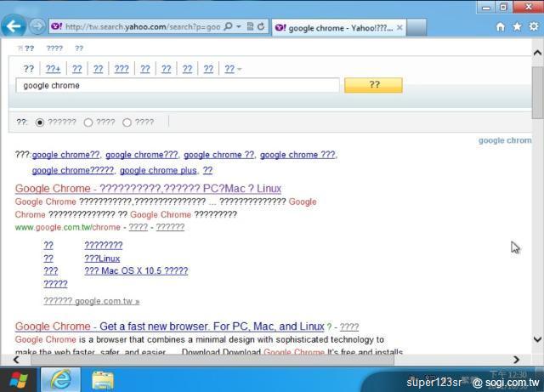Open the '??+' search category tab
544x392 pixels.
(53, 69)
